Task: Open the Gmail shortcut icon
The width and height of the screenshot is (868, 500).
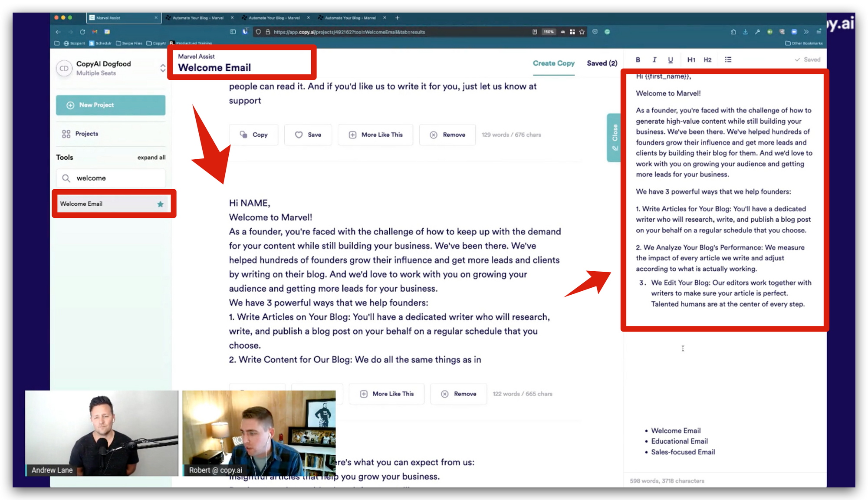Action: pos(95,32)
